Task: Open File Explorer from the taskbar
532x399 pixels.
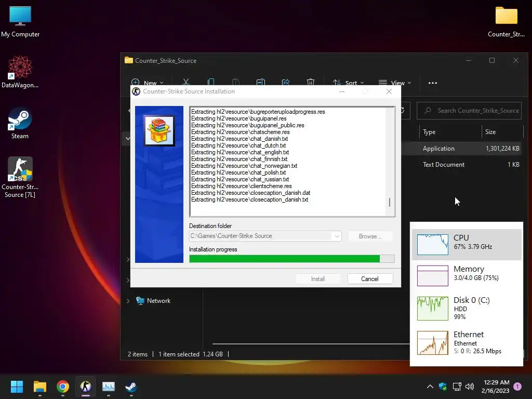Action: click(x=39, y=387)
